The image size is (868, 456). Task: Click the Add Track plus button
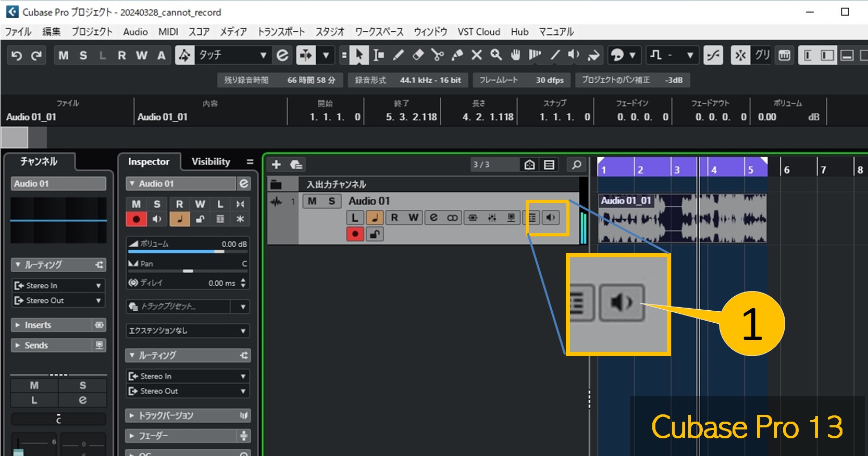point(276,164)
